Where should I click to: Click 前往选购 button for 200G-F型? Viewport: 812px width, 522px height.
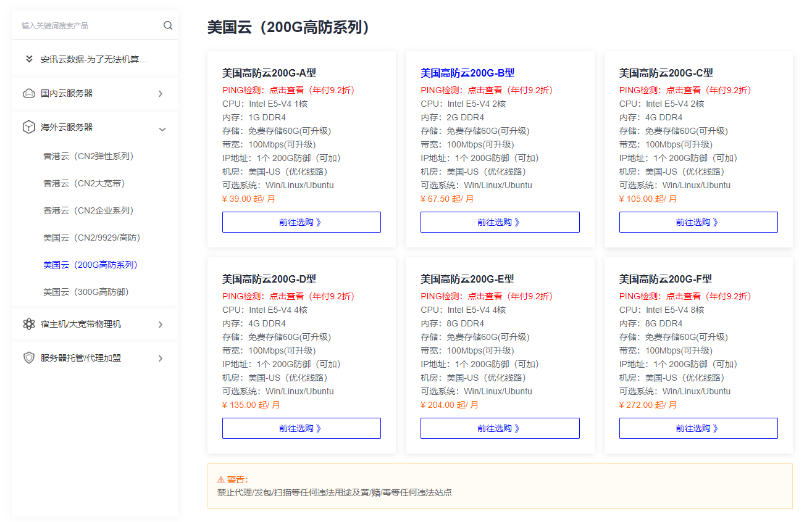[x=698, y=428]
